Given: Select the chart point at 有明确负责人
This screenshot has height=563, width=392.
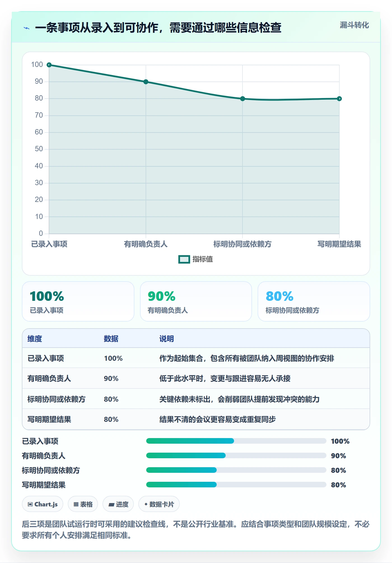Looking at the screenshot, I should coord(146,82).
